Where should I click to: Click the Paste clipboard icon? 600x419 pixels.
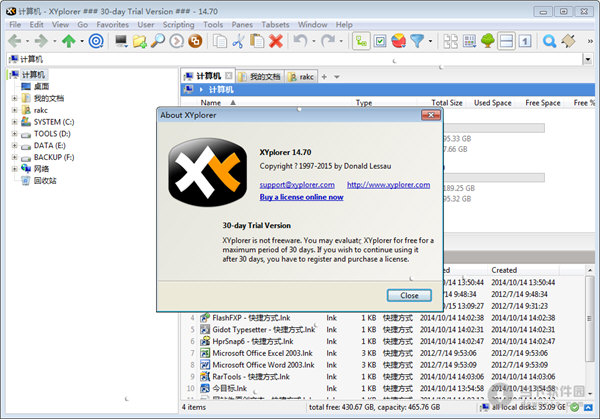257,41
